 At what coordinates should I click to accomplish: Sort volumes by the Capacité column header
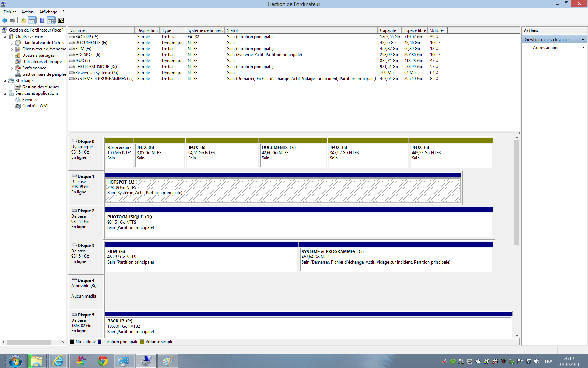pyautogui.click(x=388, y=30)
